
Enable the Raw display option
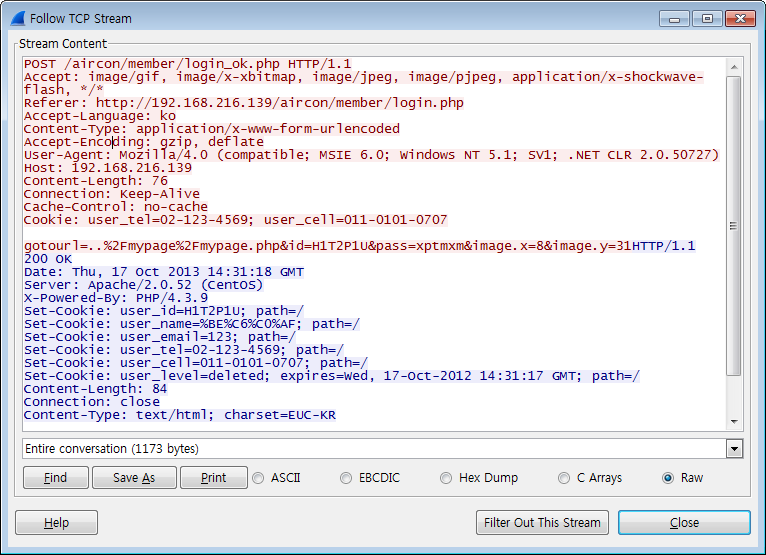pos(668,478)
